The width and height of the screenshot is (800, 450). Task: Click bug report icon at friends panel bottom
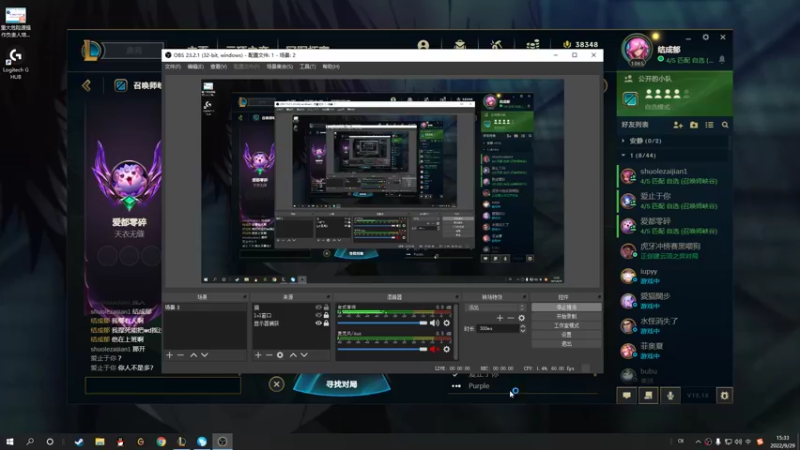(x=724, y=395)
